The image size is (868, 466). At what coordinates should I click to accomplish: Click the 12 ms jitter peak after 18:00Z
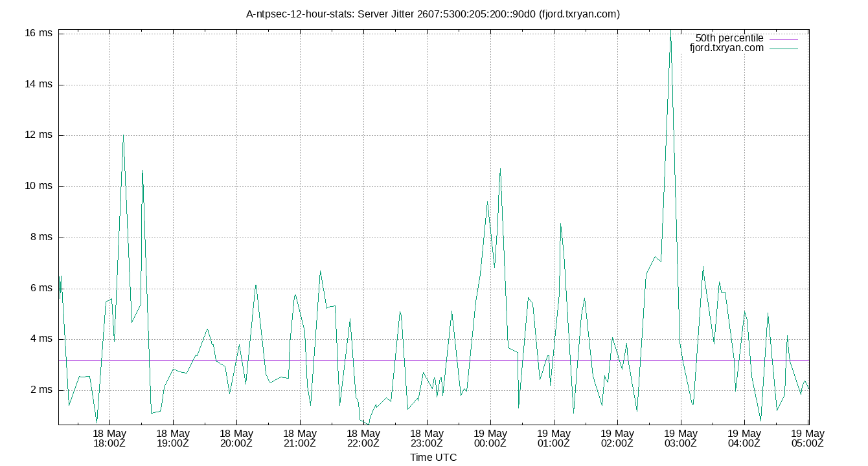[x=123, y=136]
